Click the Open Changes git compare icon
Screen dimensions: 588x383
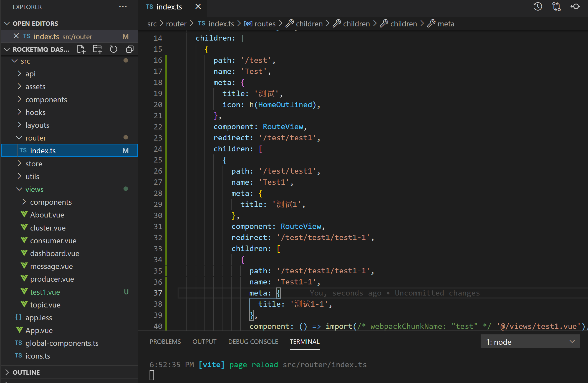tap(556, 6)
